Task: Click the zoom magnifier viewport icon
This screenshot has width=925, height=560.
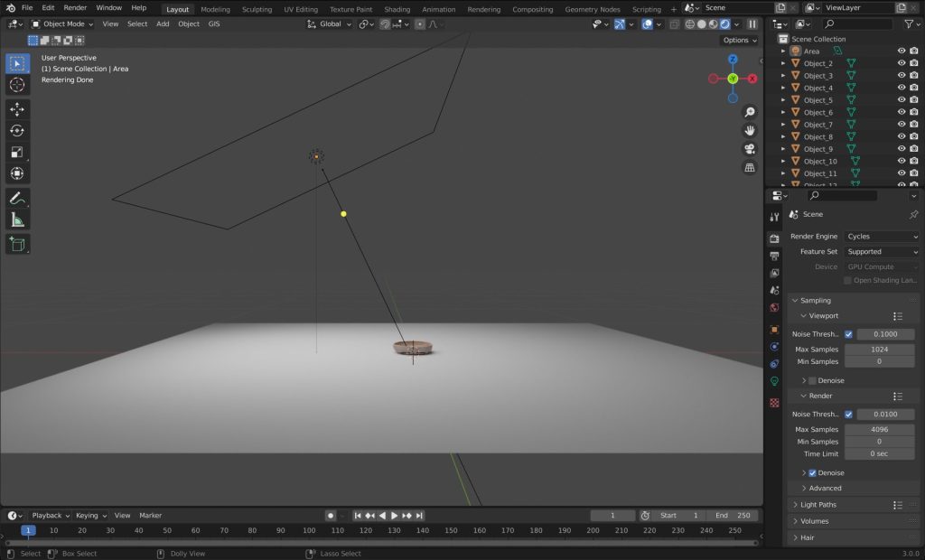Action: click(x=750, y=112)
